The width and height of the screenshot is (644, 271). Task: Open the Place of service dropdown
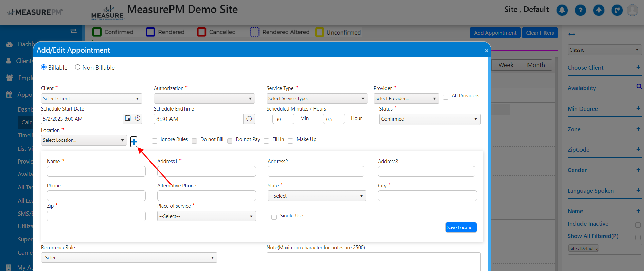point(207,216)
